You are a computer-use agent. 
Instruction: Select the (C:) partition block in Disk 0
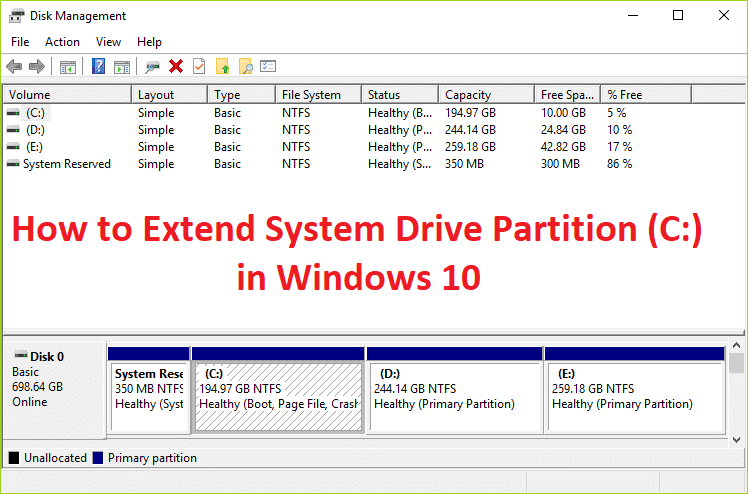277,396
